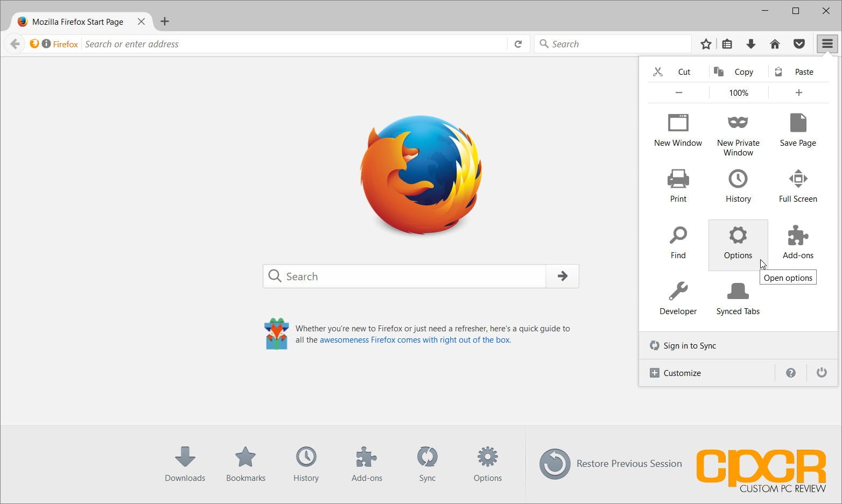Open the Pocket icon in toolbar
Viewport: 842px width, 504px height.
tap(799, 44)
